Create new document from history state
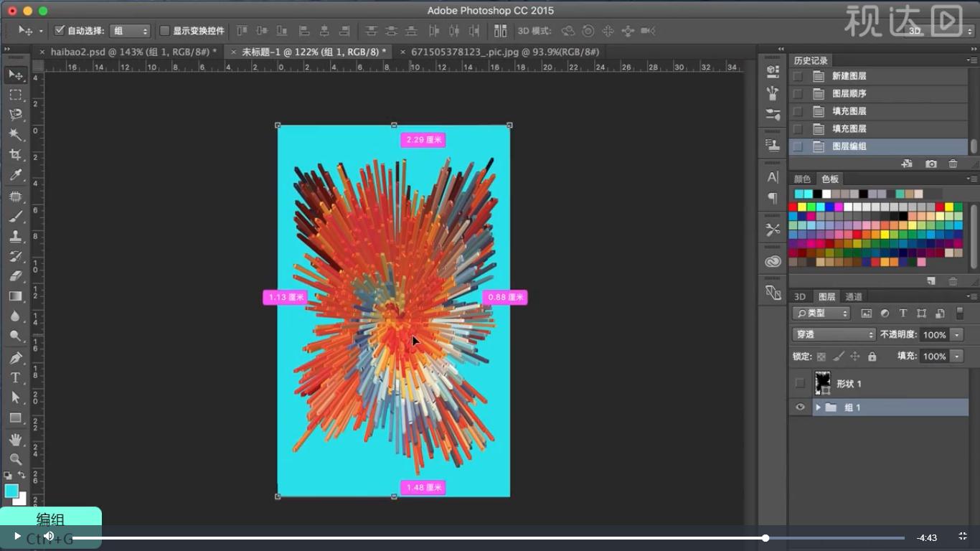The image size is (980, 551). point(908,164)
